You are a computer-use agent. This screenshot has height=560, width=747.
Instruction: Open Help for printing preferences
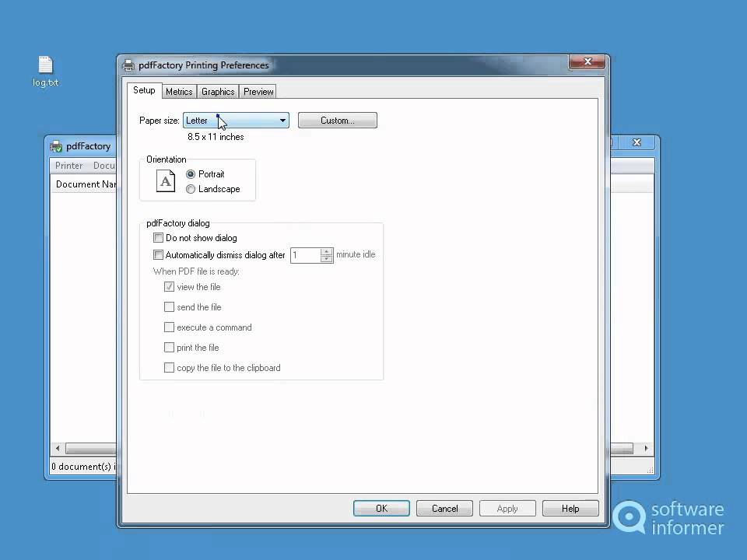click(x=570, y=509)
